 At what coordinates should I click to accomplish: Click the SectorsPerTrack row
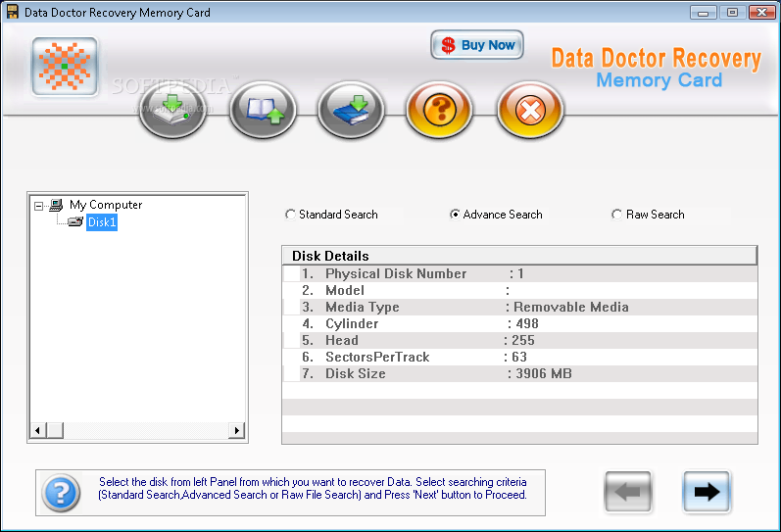tap(519, 358)
